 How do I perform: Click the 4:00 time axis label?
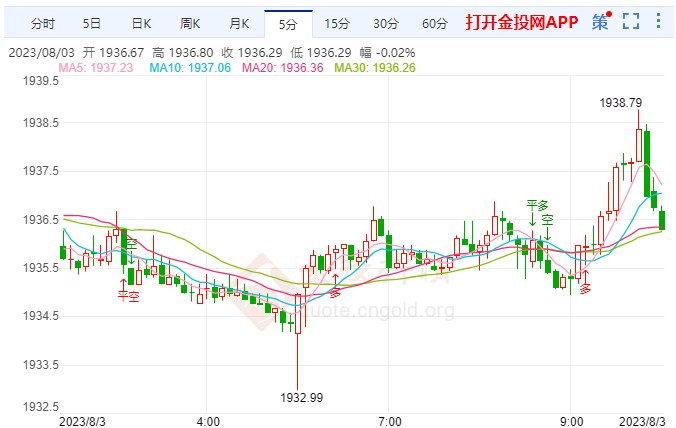coord(208,421)
